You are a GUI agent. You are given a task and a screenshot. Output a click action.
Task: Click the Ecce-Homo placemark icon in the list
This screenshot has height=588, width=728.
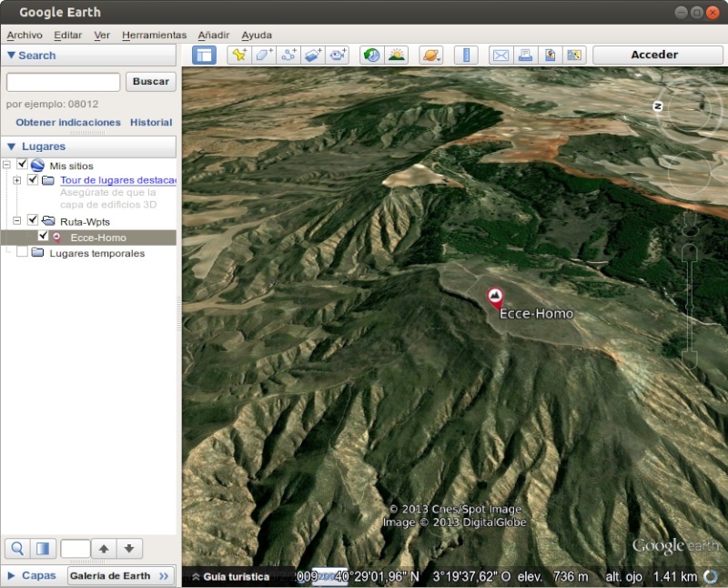pos(56,238)
